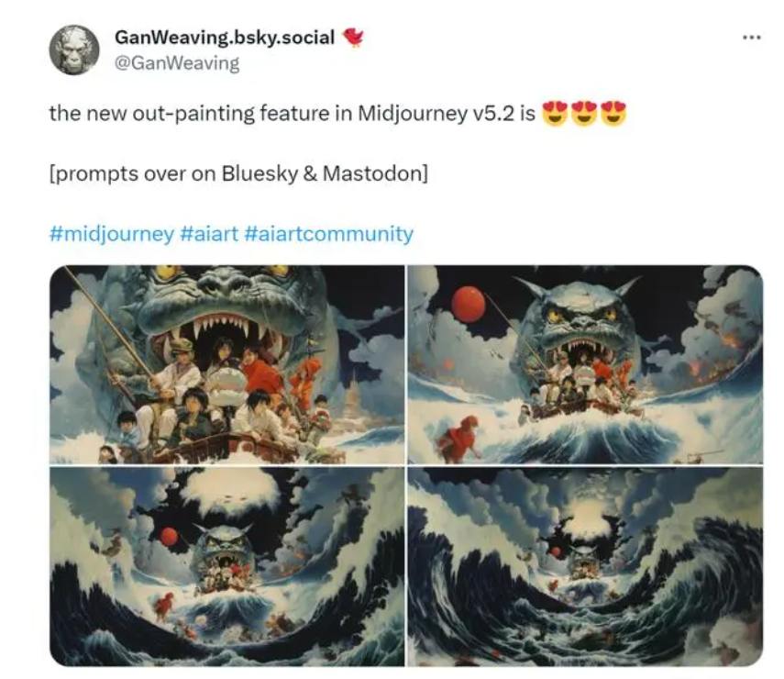Open the #aiartcommunity hashtag

tap(328, 234)
